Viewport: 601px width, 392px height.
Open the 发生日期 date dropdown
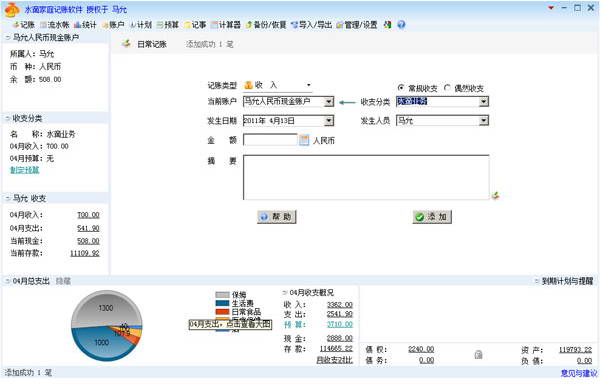pos(329,121)
